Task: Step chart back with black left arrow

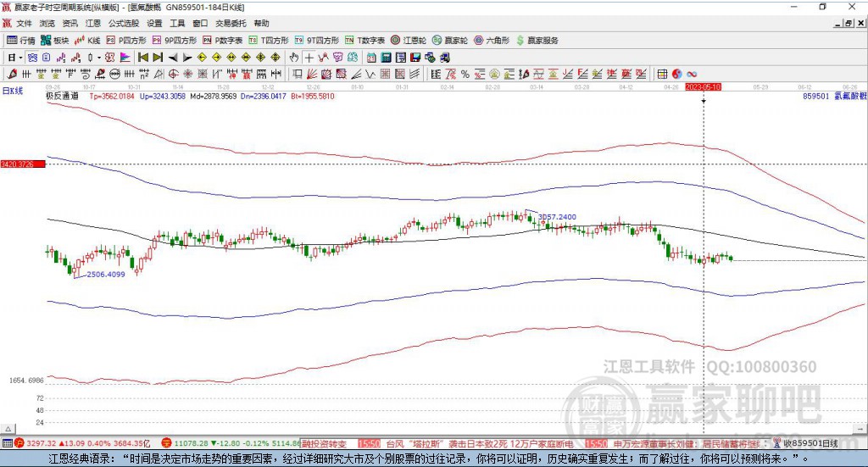Action: 173,58
